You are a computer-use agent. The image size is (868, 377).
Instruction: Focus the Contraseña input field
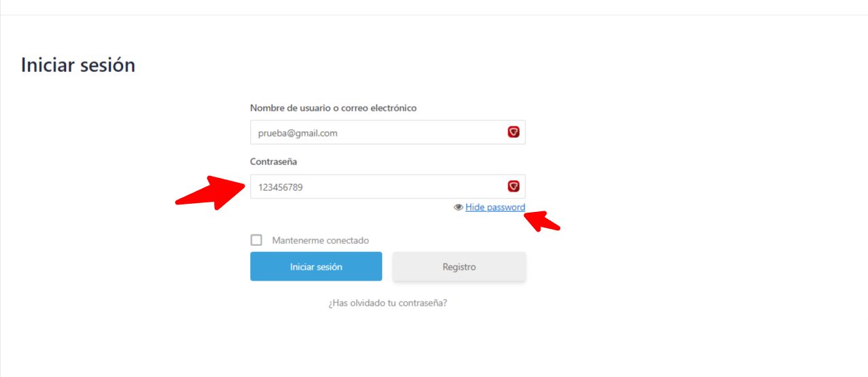pos(387,187)
